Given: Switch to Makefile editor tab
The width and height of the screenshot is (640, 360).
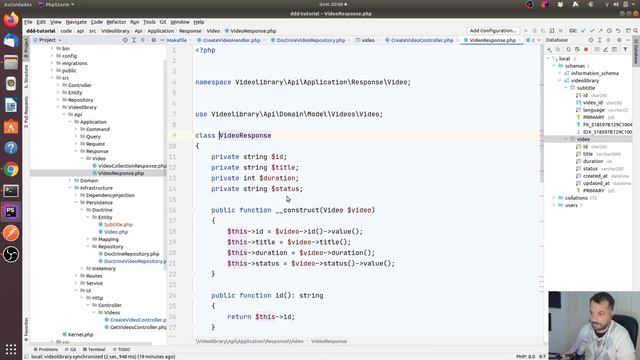Looking at the screenshot, I should tap(176, 40).
